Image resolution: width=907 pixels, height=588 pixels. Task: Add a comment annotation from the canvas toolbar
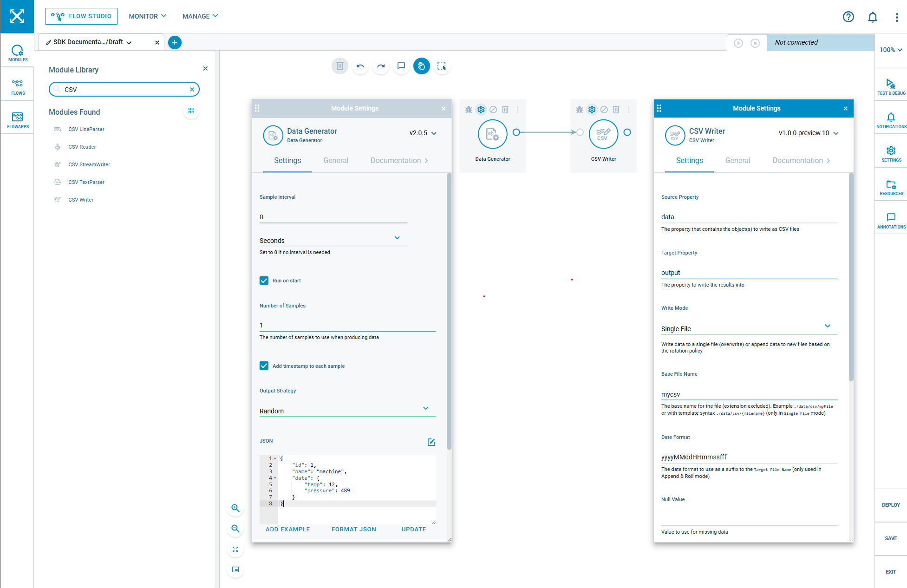[x=401, y=66]
